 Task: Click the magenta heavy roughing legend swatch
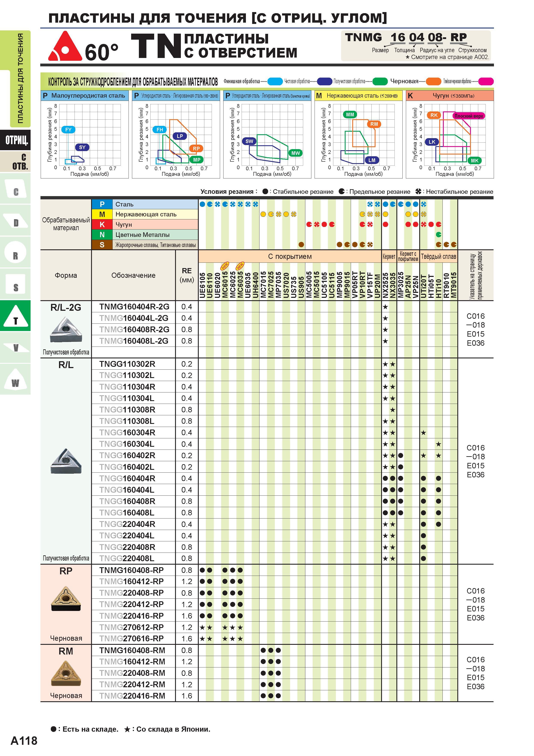click(486, 81)
